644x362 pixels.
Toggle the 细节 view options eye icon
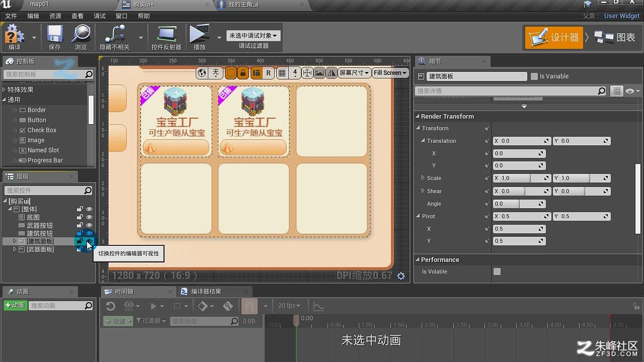(x=632, y=91)
